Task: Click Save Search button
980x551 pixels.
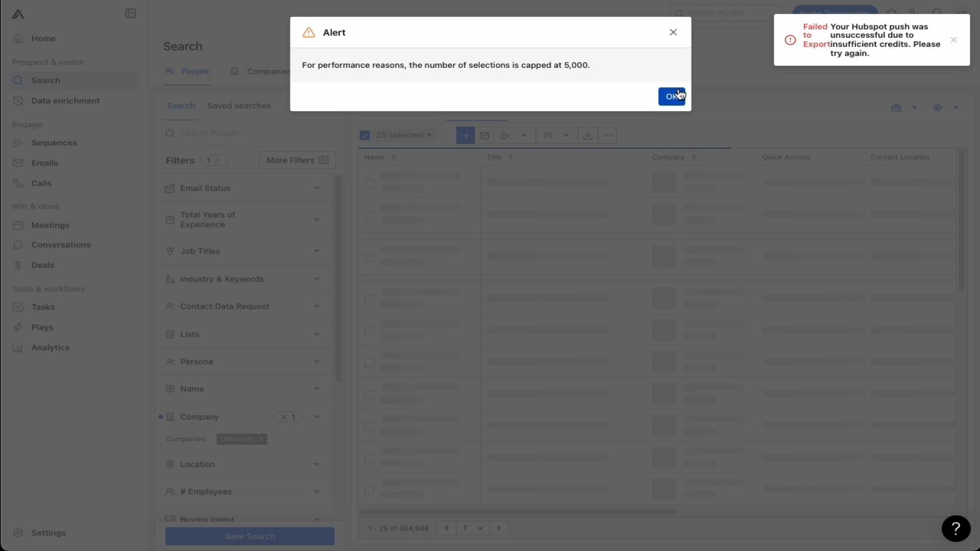Action: (250, 536)
